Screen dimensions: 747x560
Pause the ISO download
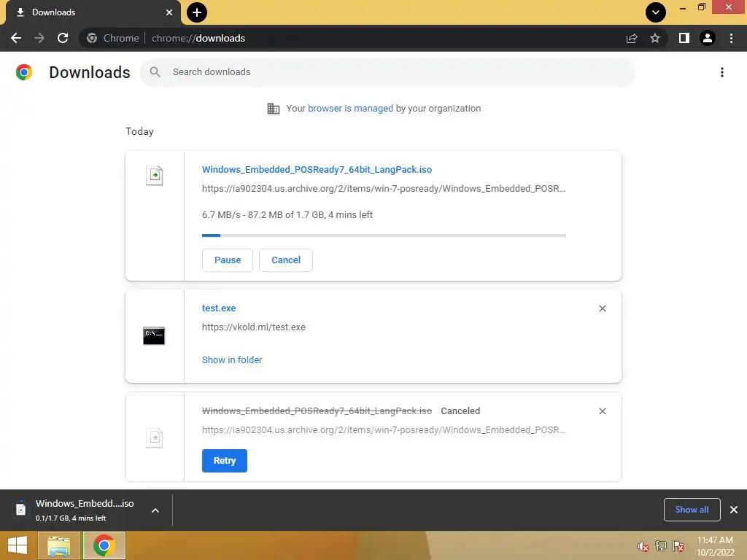(x=228, y=260)
